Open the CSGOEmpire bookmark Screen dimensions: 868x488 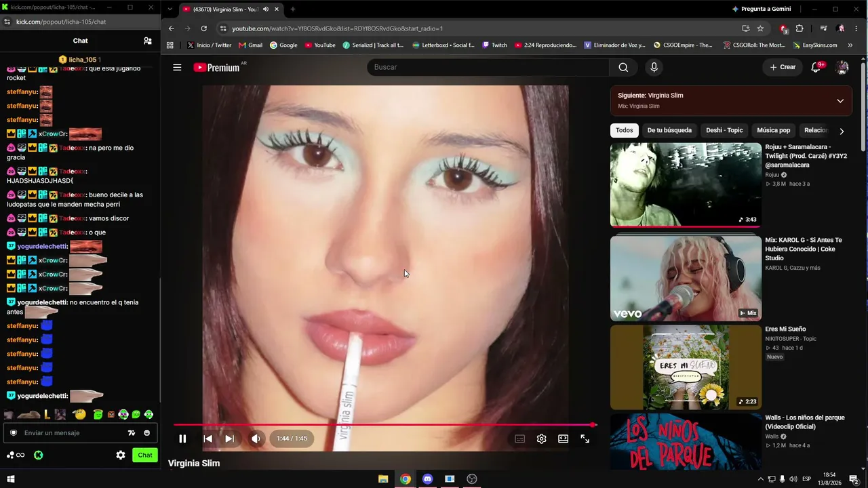[683, 45]
